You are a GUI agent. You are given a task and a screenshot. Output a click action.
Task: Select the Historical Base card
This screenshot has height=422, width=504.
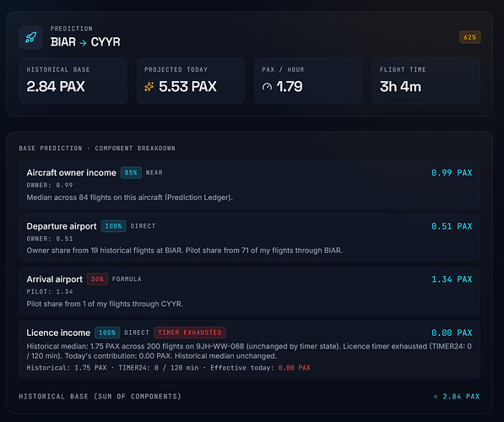coord(73,81)
